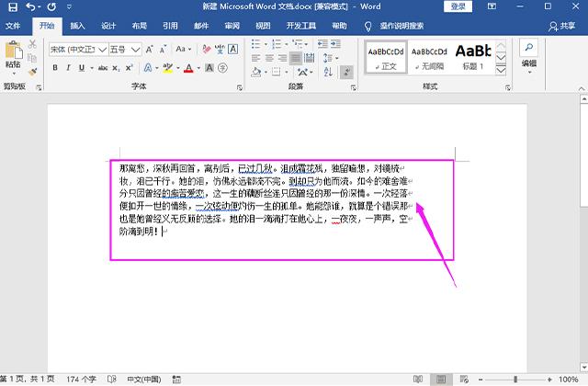
Task: Open Ribbon Display Options icon
Action: [x=492, y=6]
